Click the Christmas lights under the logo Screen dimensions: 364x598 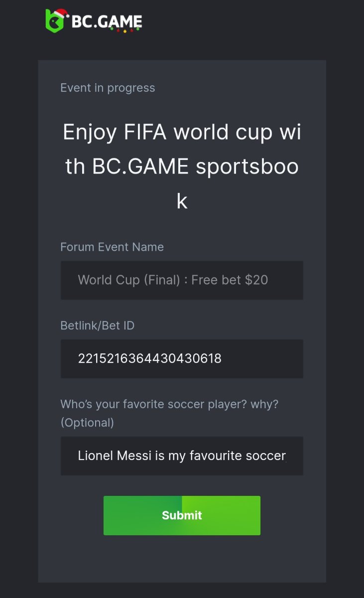pos(125,30)
